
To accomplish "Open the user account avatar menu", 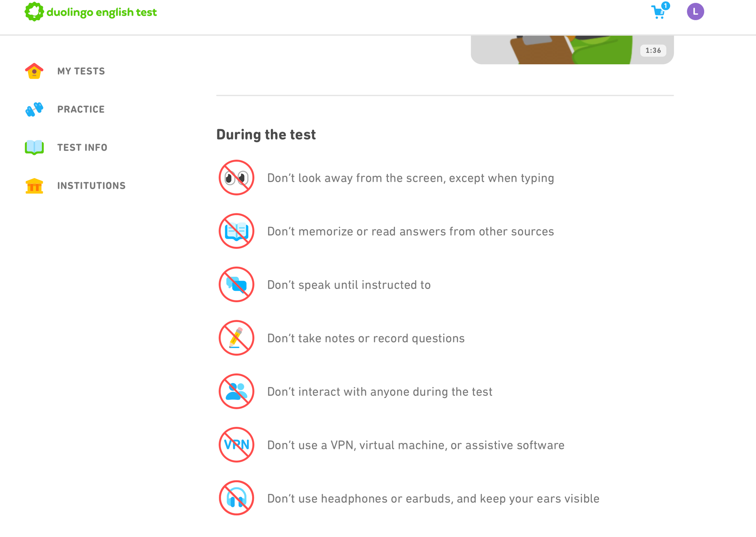I will point(696,11).
